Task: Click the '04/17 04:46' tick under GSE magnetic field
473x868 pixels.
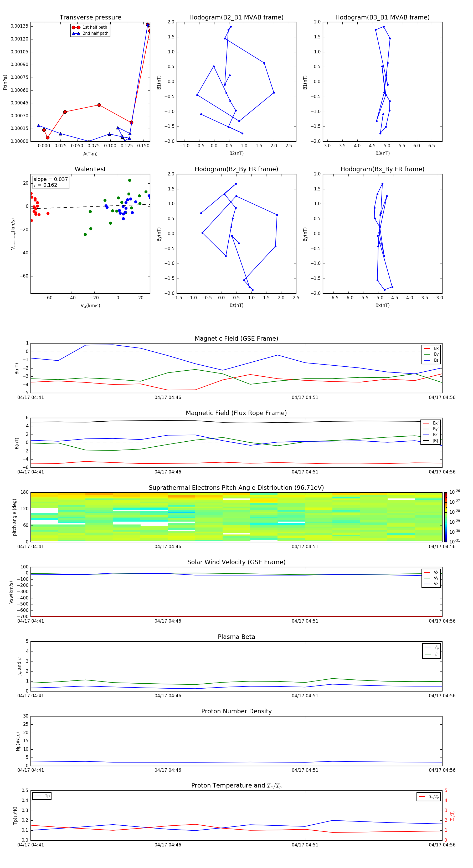Action: click(168, 398)
